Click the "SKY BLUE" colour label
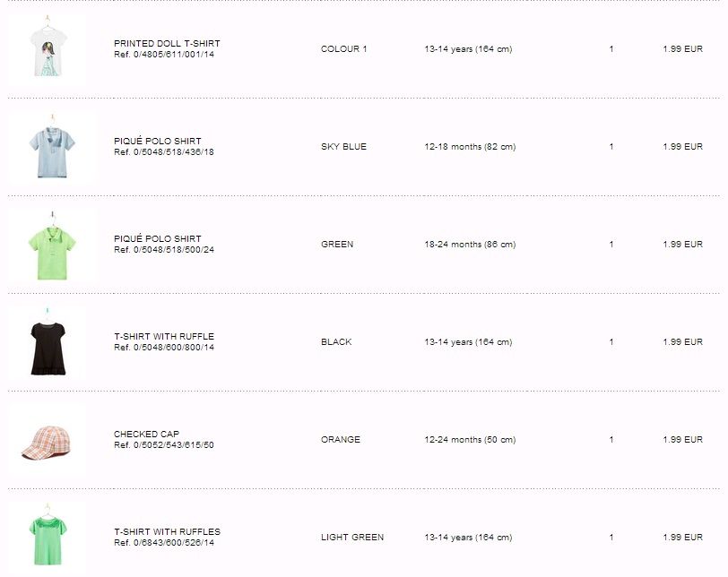The width and height of the screenshot is (728, 577). (x=343, y=147)
